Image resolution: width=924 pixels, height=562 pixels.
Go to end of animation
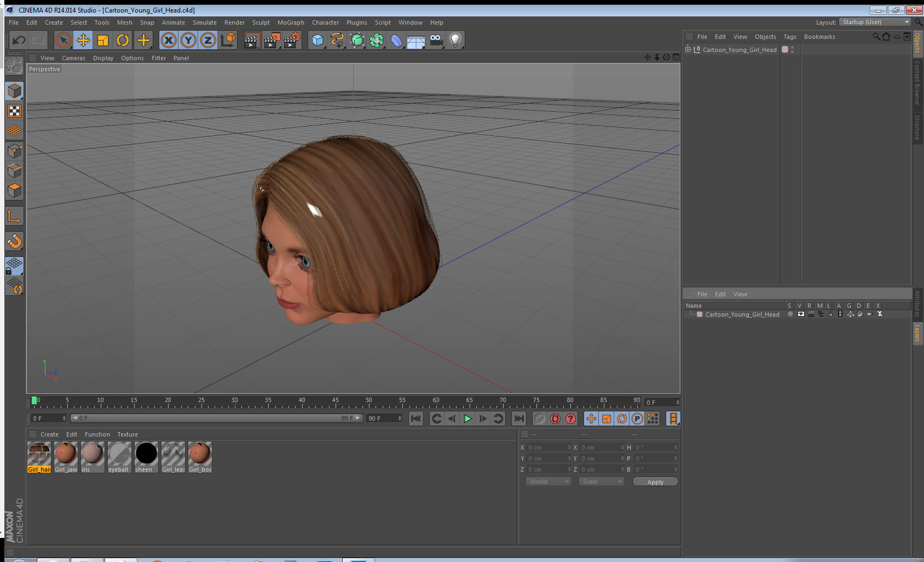coord(518,418)
